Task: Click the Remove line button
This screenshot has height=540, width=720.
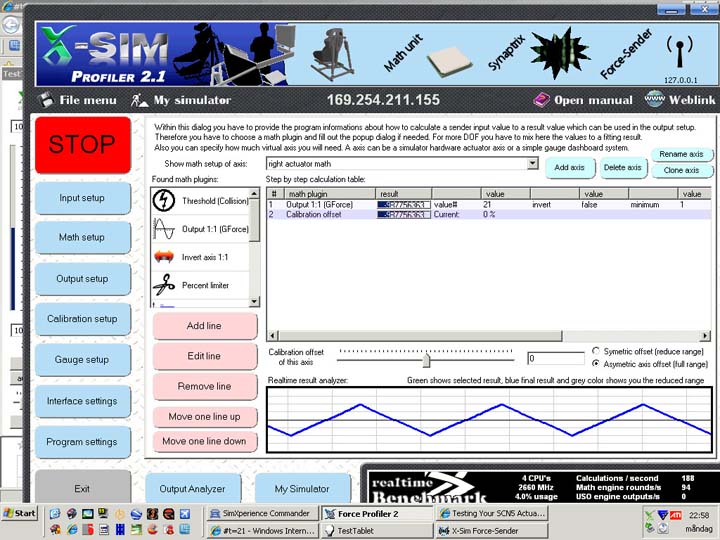Action: pyautogui.click(x=204, y=386)
